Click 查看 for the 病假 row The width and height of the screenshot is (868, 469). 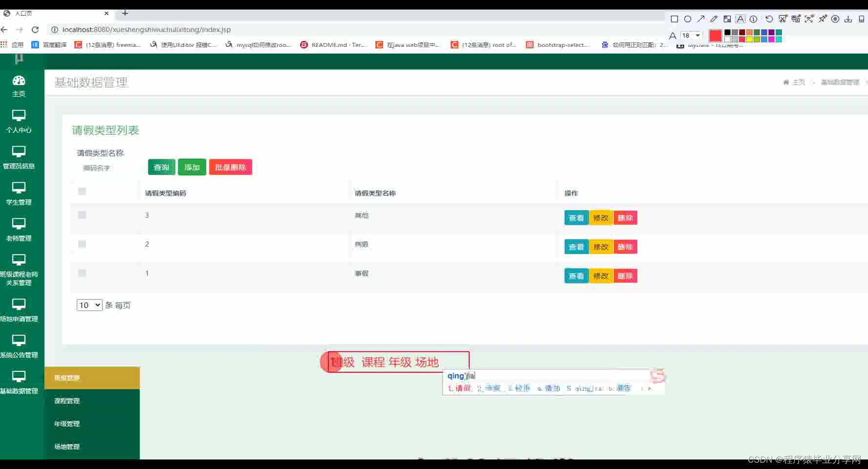coord(576,247)
